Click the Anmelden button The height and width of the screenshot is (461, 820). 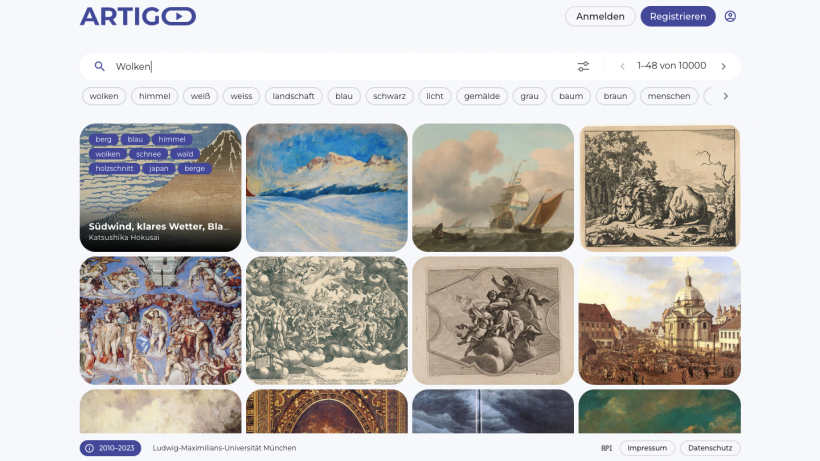[x=600, y=16]
